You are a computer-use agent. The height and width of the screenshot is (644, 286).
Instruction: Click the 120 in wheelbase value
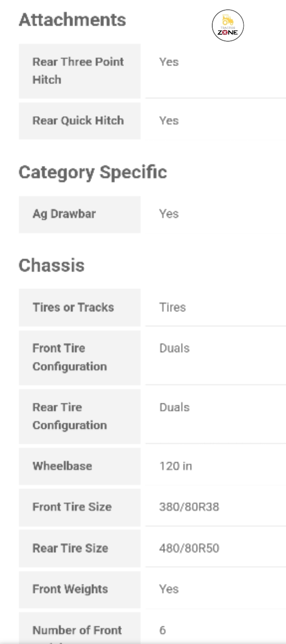coord(175,466)
